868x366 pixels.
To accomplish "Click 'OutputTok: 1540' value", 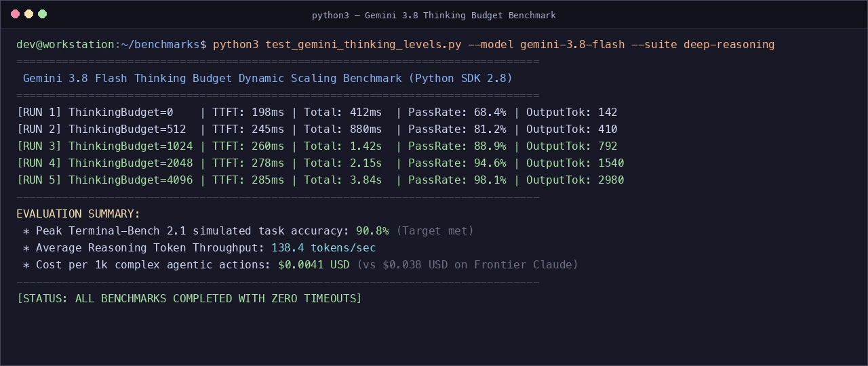I will pos(575,163).
